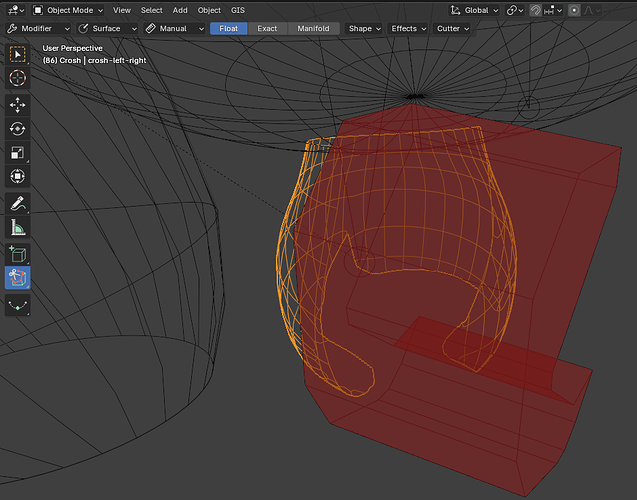The height and width of the screenshot is (500, 637).
Task: Open the Global transform orientation dropdown
Action: click(474, 10)
